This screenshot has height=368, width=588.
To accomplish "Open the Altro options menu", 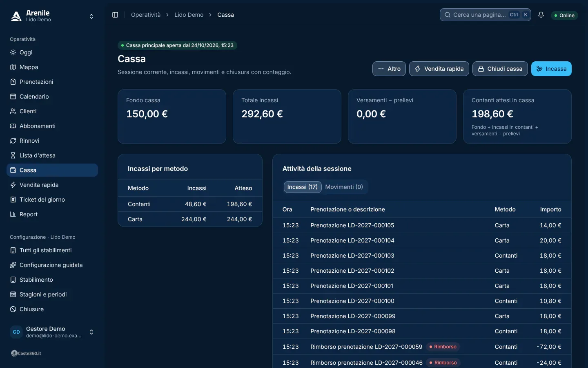I will [x=389, y=69].
